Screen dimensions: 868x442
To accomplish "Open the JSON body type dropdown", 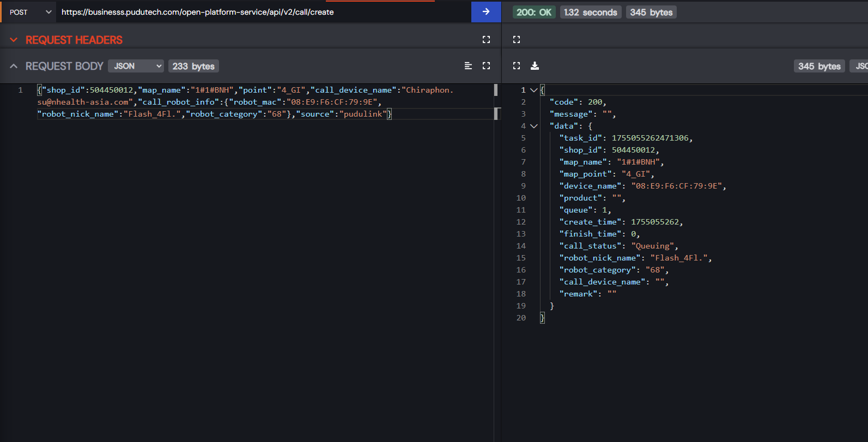I will click(x=136, y=66).
